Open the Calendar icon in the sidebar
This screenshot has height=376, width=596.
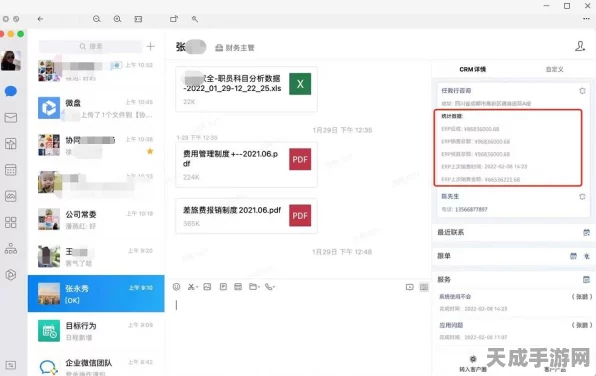11,170
